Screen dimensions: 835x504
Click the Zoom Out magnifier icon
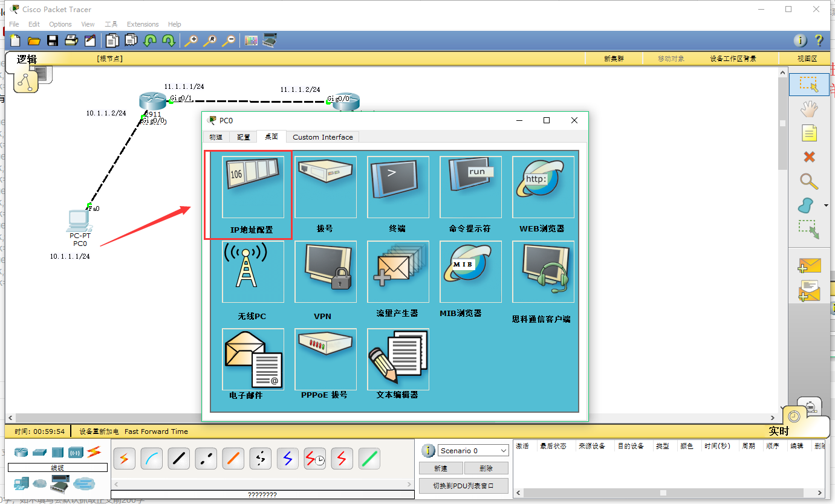point(229,40)
